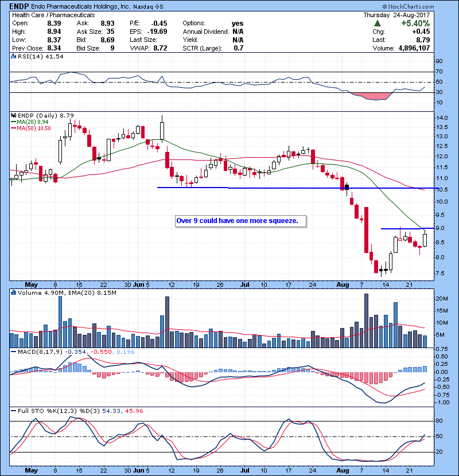Click the volume bars icon beside Volume 4.90M
This screenshot has height=476, width=459.
point(13,292)
